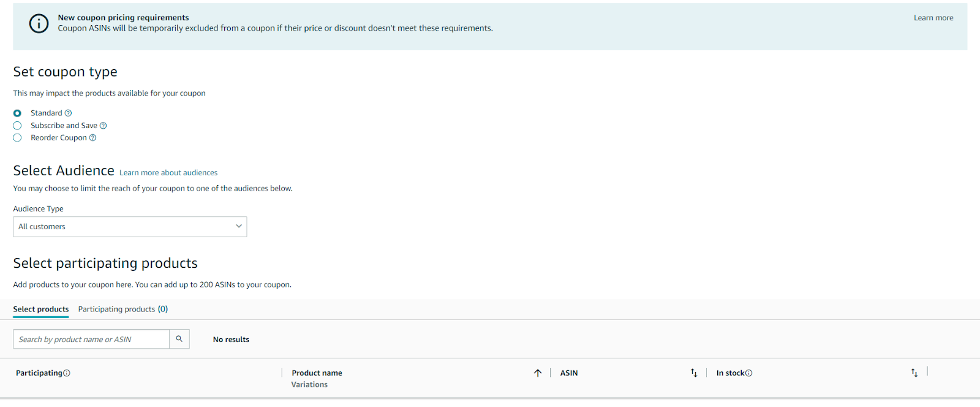This screenshot has height=407, width=980.
Task: Click the info icon beside Participating column header
Action: click(67, 373)
